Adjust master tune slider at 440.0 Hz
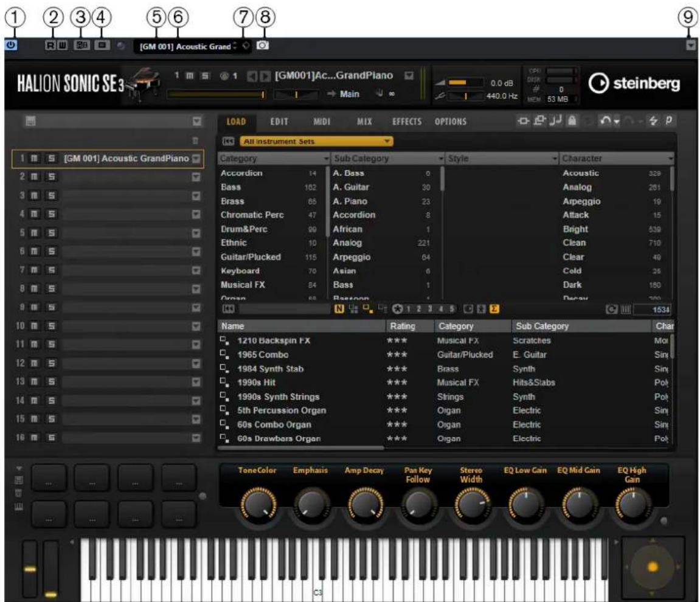The width and height of the screenshot is (700, 602). coord(465,96)
